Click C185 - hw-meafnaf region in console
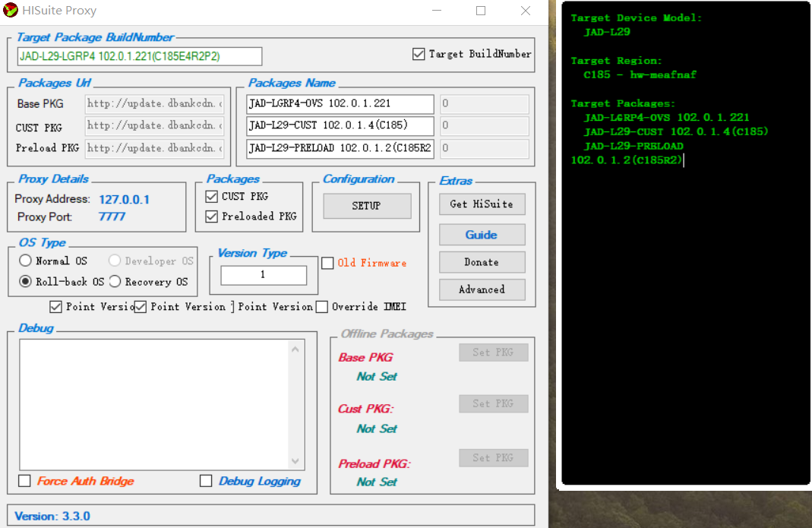The image size is (812, 528). [x=640, y=74]
